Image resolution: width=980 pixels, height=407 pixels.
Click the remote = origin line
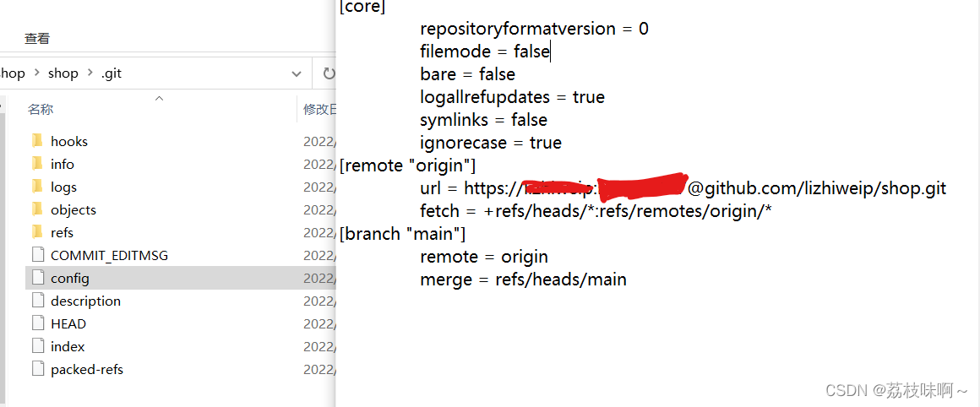pyautogui.click(x=484, y=257)
